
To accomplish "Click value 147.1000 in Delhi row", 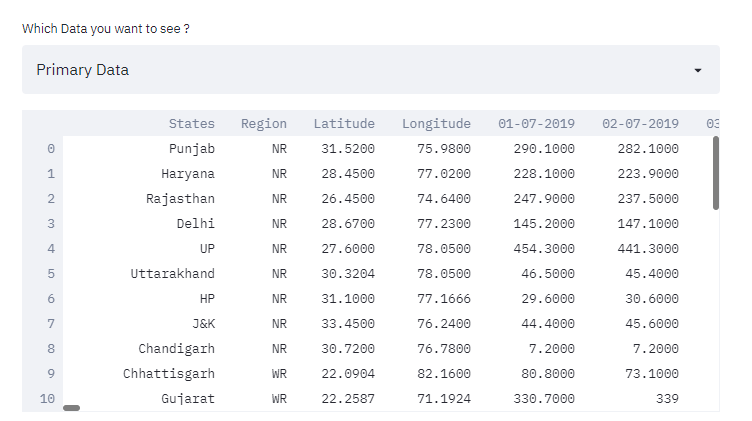I will (648, 223).
